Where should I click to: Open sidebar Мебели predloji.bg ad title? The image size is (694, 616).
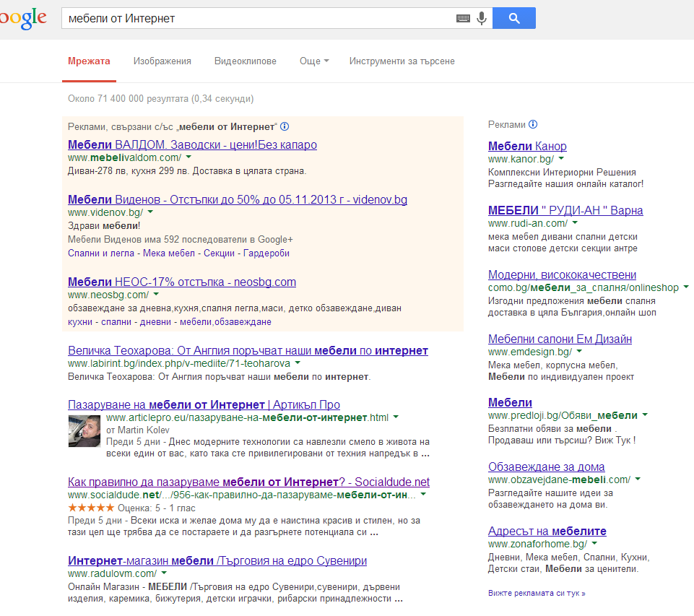tap(510, 403)
